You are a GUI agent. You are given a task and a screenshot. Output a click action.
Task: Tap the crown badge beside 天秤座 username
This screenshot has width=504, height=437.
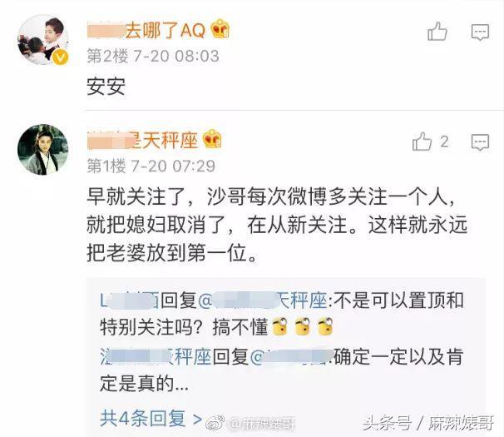[212, 139]
